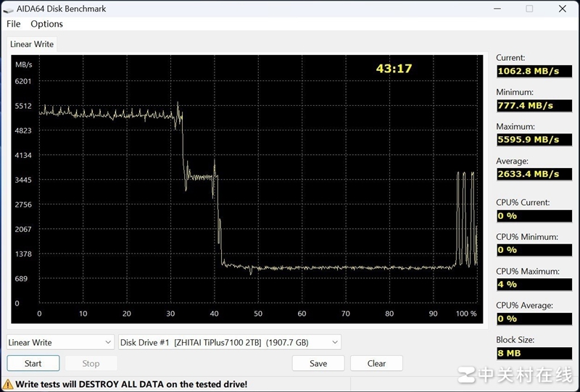Open the File menu

coord(14,24)
